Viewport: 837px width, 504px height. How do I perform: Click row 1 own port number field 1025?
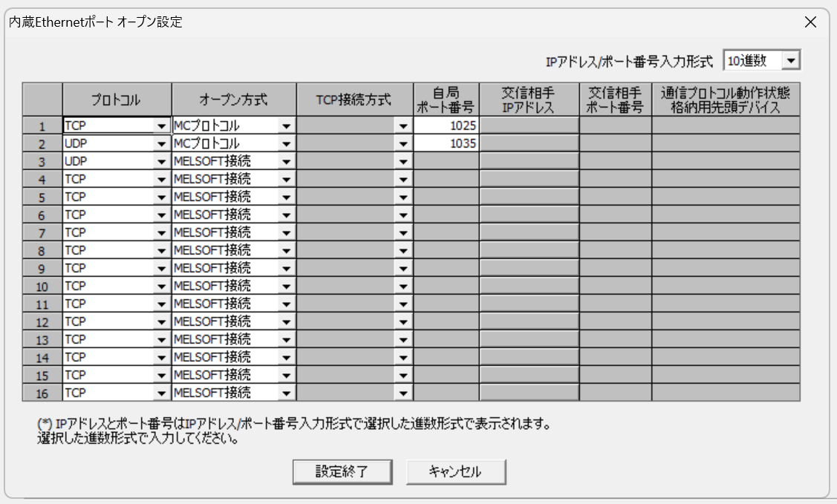pos(446,126)
